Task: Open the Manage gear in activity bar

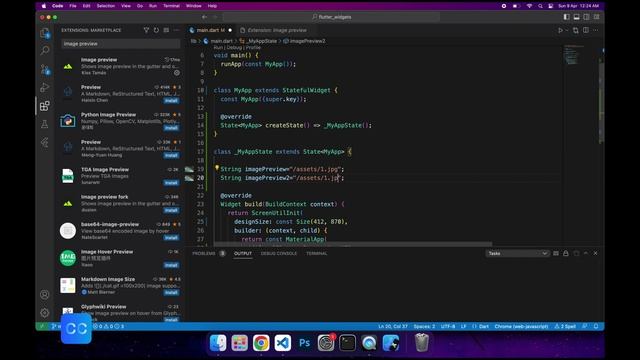Action: [45, 313]
